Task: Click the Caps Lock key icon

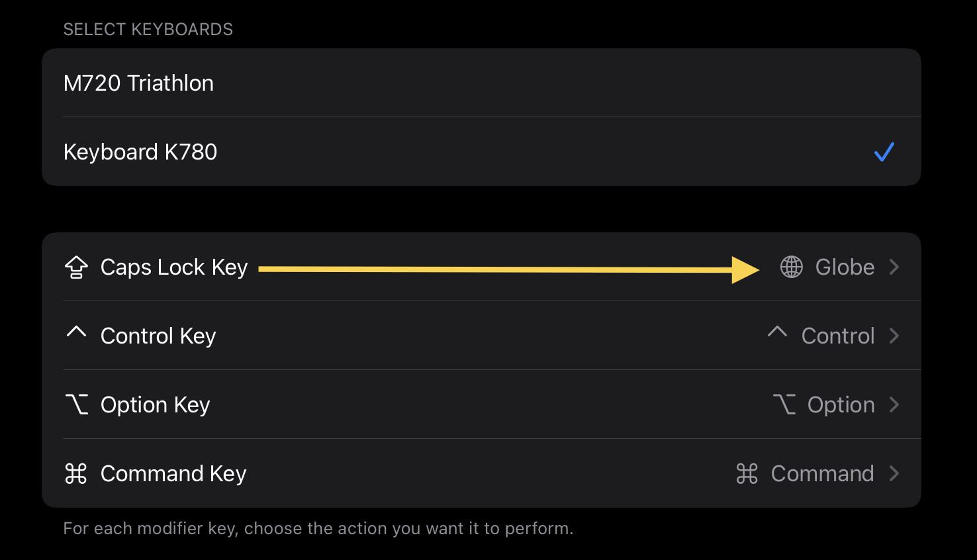Action: coord(76,267)
